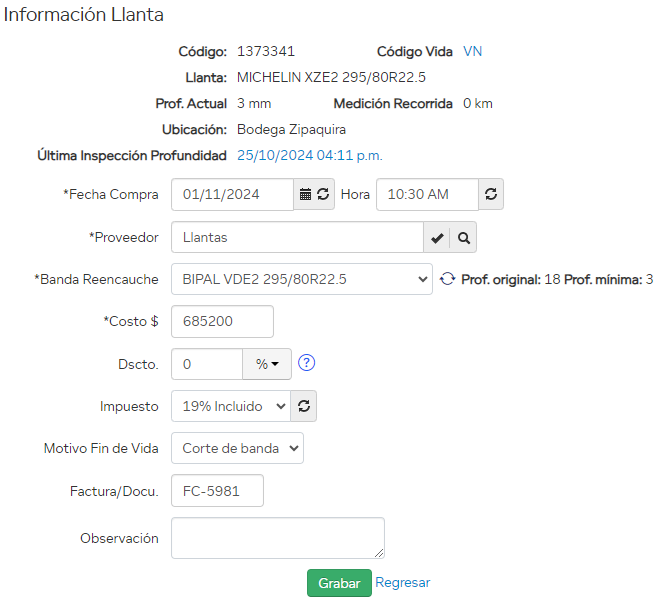Screen dimensions: 663x612
Task: Follow the Regresar link
Action: [403, 583]
